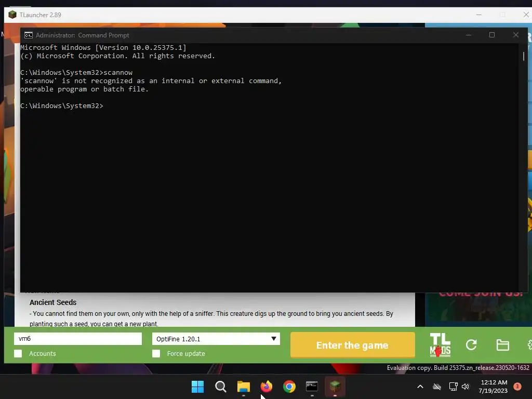Viewport: 532px width, 399px height.
Task: Toggle the Accounts checkbox
Action: pos(18,353)
